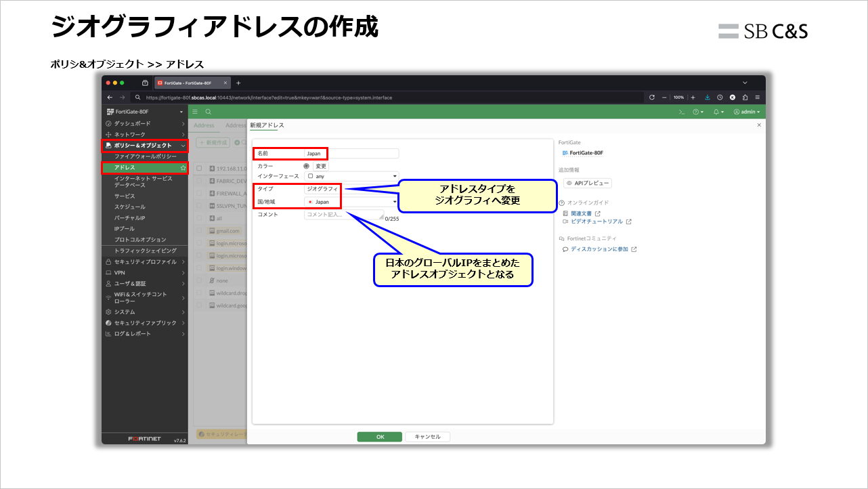Open the admin user menu
The width and height of the screenshot is (868, 489).
[747, 112]
